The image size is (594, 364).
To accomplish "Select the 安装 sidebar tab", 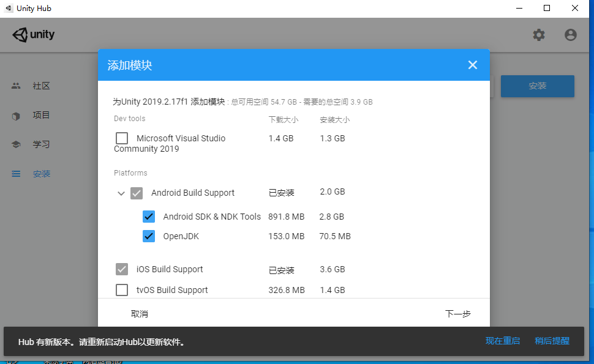I will tap(41, 174).
